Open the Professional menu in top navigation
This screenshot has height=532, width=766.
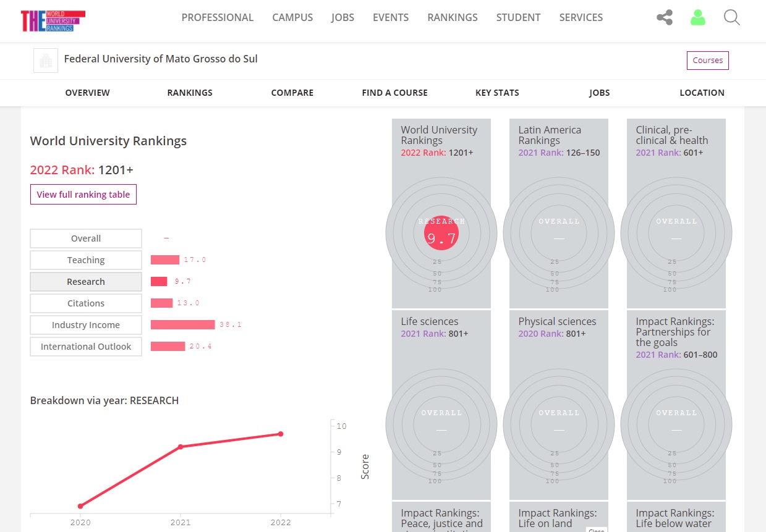point(217,17)
